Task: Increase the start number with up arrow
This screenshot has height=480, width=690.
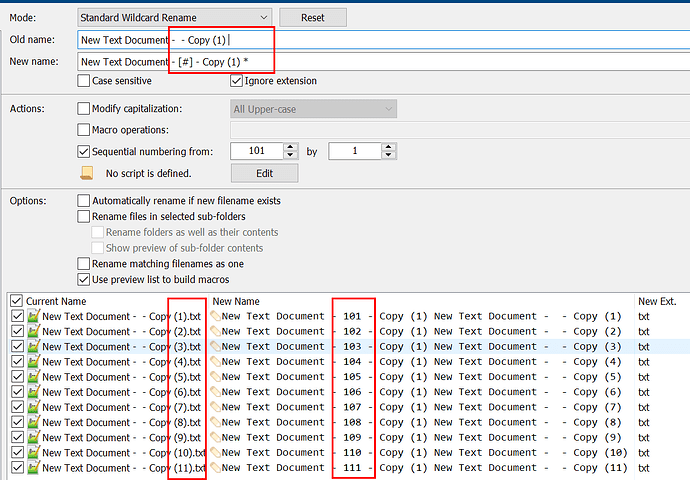Action: pyautogui.click(x=290, y=147)
